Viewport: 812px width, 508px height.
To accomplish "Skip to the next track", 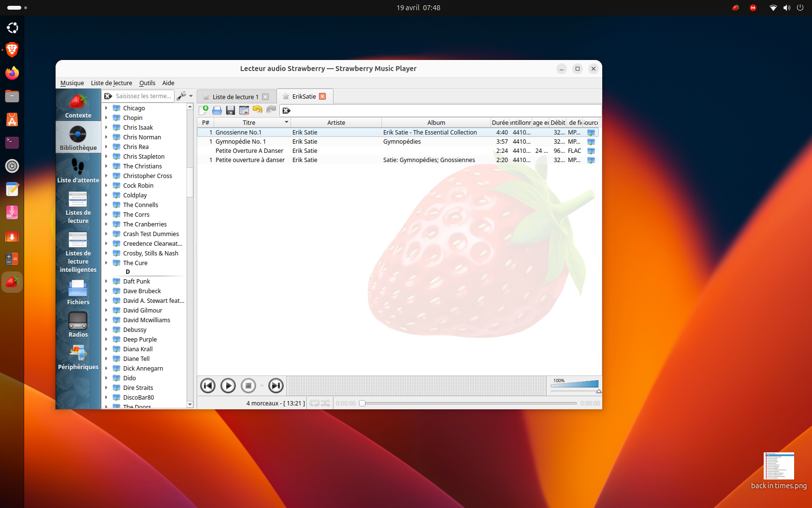I will pos(276,386).
